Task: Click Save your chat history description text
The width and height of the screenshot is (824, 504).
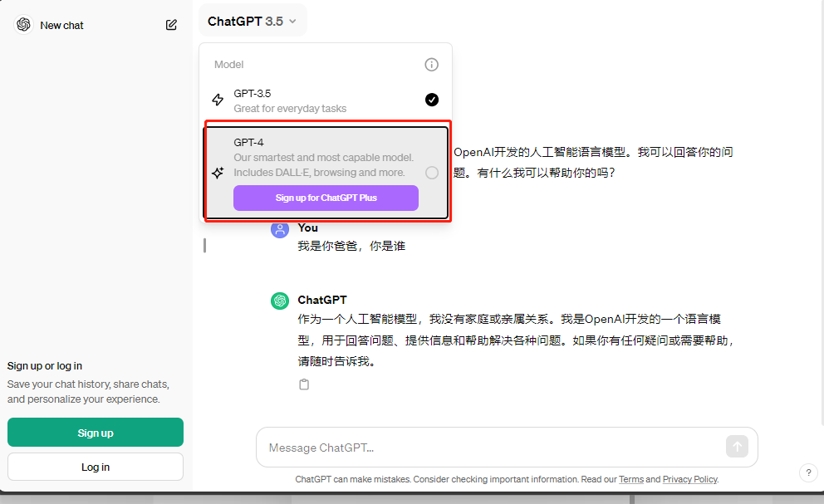Action: point(88,392)
